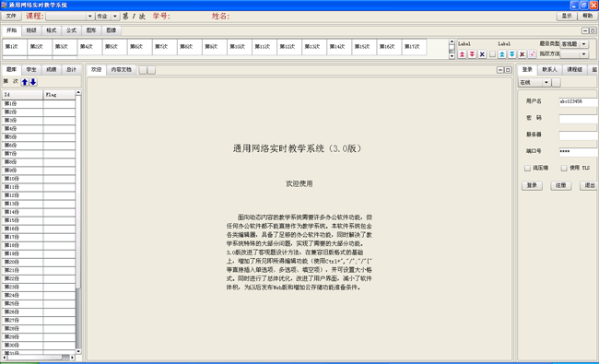
Task: Select the 第1次 session cell
Action: (15, 47)
